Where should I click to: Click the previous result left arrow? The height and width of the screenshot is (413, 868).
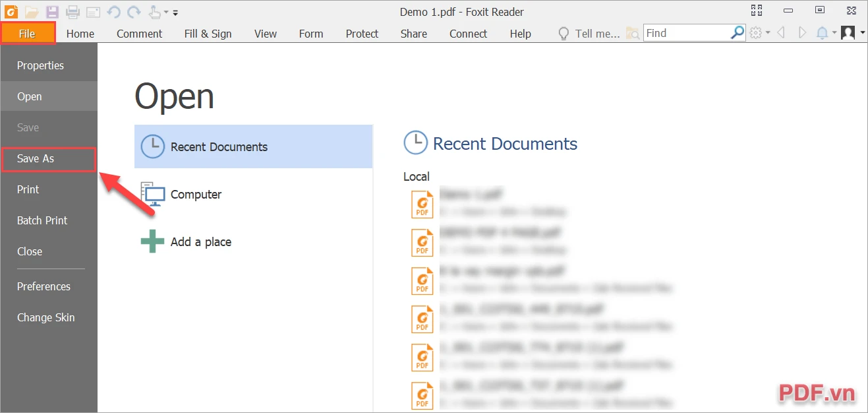pos(781,32)
